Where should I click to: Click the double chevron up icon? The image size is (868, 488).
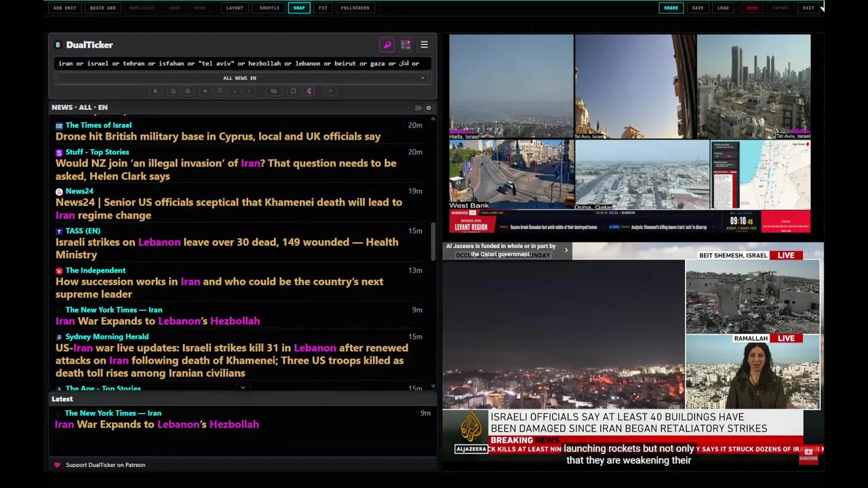tap(220, 91)
